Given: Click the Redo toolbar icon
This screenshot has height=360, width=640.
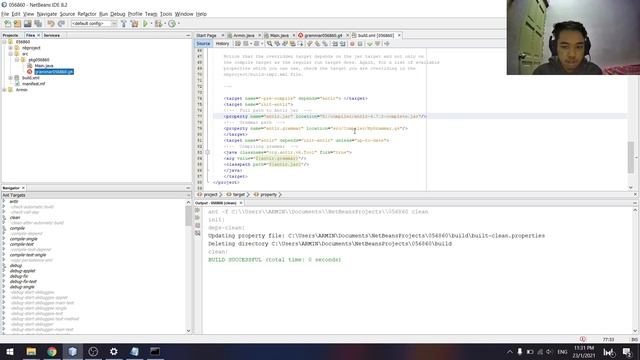Looking at the screenshot, I should (x=61, y=24).
